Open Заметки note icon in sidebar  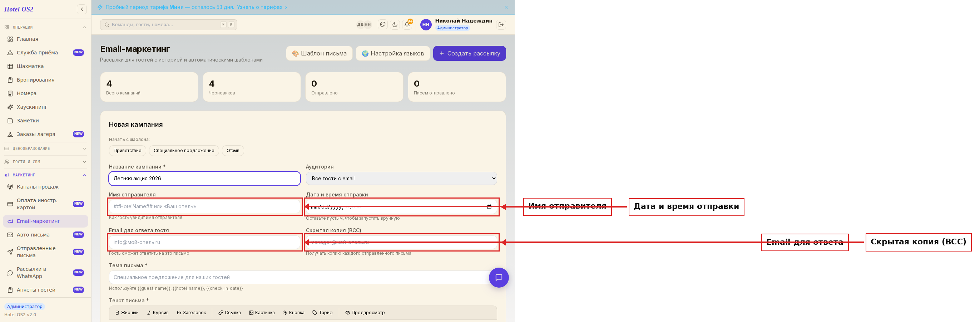pos(10,121)
